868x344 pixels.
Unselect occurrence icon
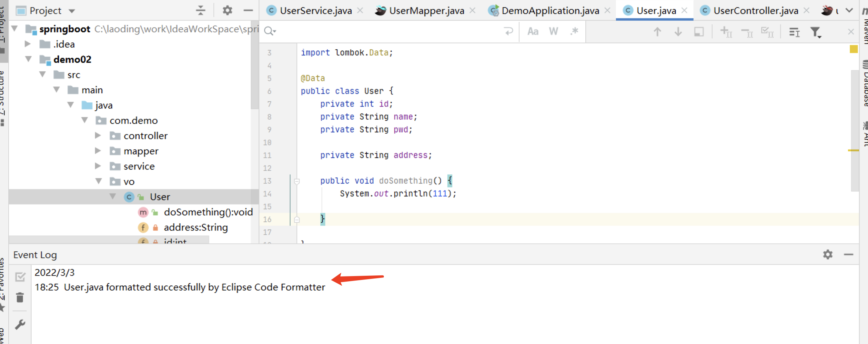(747, 32)
